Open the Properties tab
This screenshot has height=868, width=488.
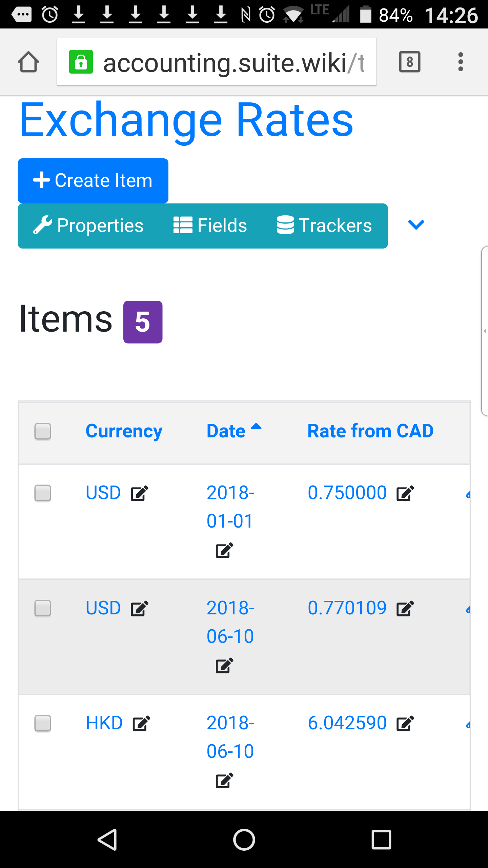click(88, 225)
